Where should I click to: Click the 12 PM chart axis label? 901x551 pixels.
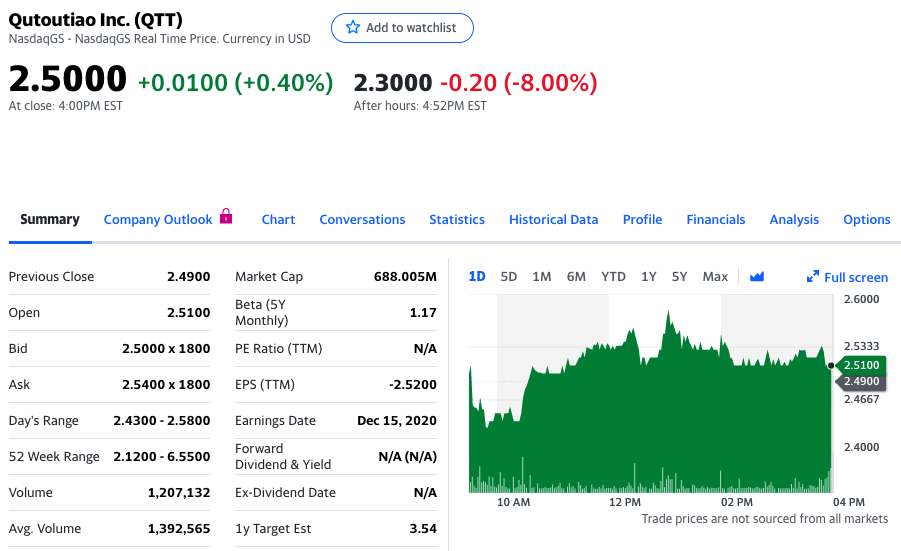click(x=625, y=502)
